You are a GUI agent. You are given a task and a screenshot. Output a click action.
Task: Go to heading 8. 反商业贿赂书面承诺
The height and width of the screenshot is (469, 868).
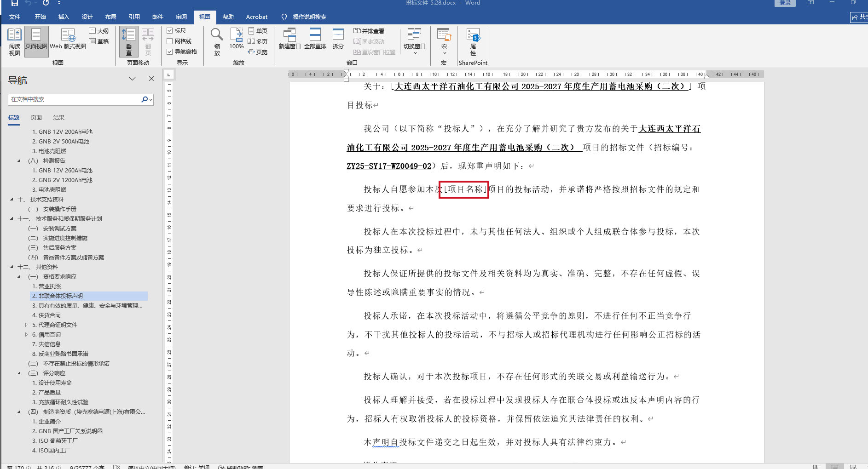(60, 354)
